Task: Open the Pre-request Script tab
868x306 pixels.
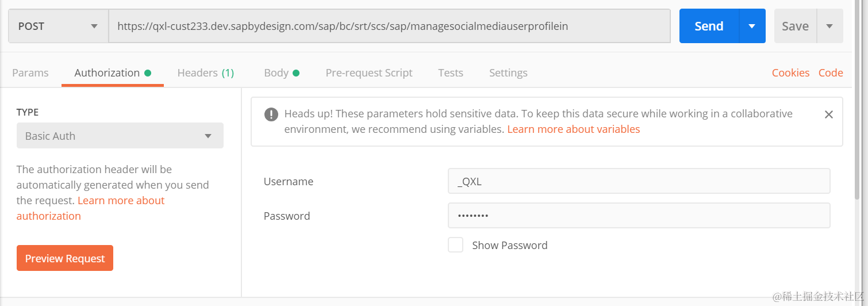Action: (369, 73)
